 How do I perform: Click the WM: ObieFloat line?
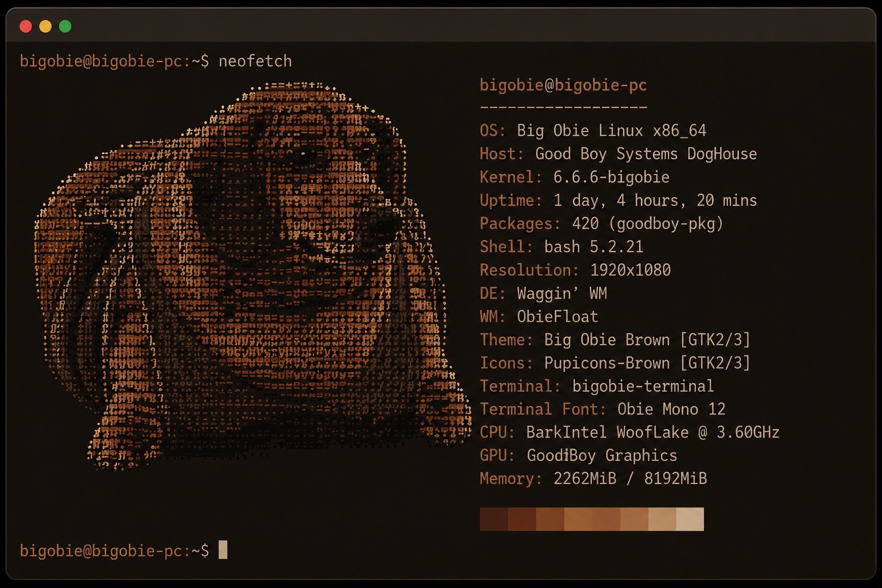(539, 316)
